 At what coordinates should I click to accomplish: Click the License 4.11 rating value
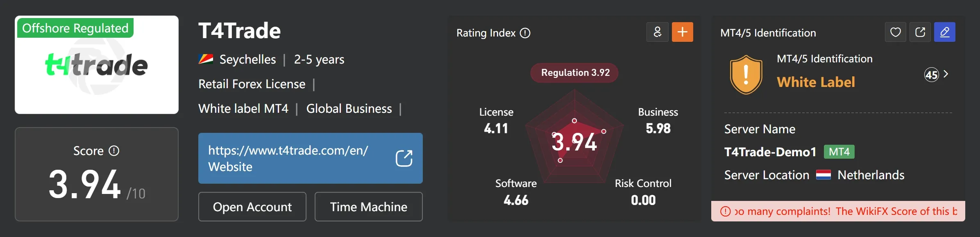click(496, 128)
